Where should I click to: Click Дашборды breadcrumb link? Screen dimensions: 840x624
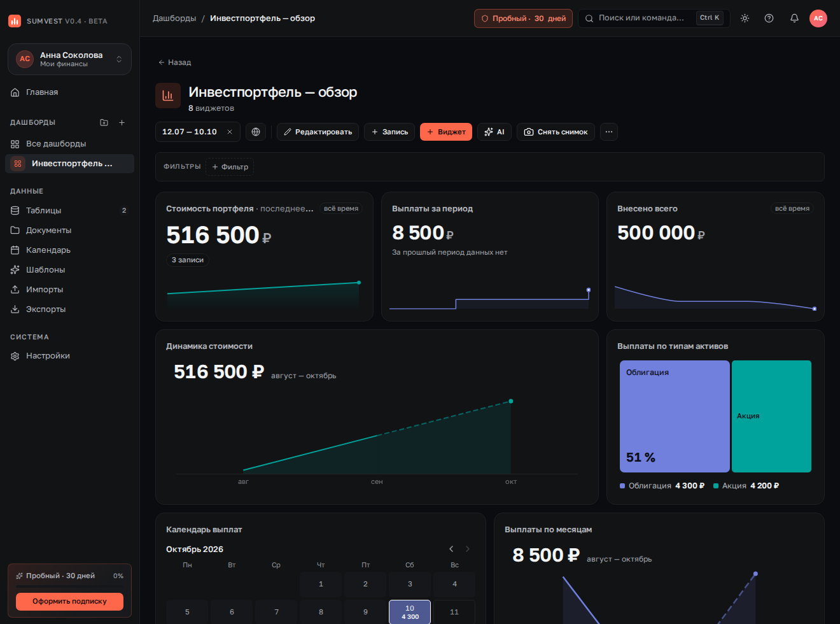pyautogui.click(x=174, y=18)
